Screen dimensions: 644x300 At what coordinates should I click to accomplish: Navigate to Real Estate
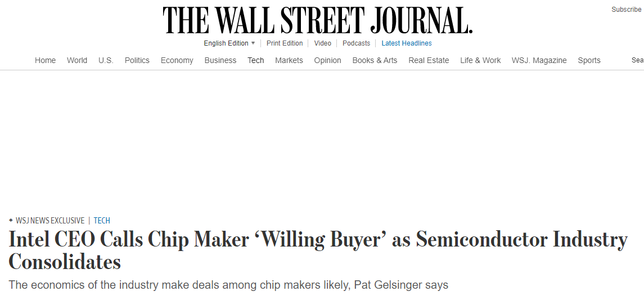[429, 60]
